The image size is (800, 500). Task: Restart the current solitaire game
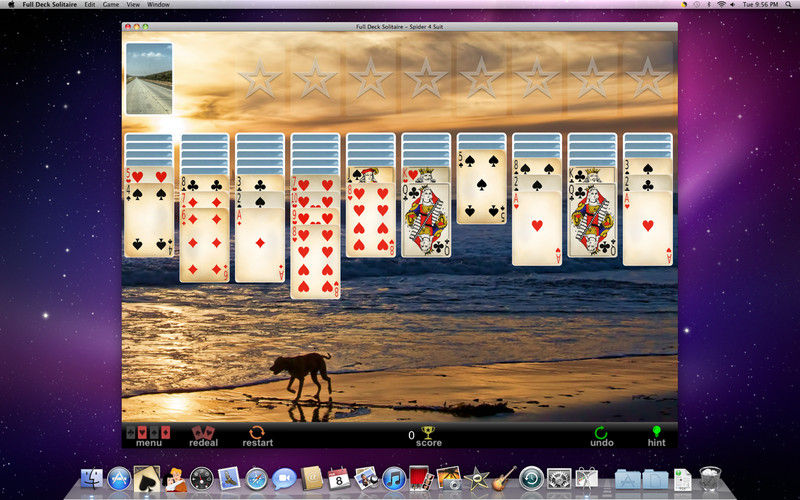257,435
